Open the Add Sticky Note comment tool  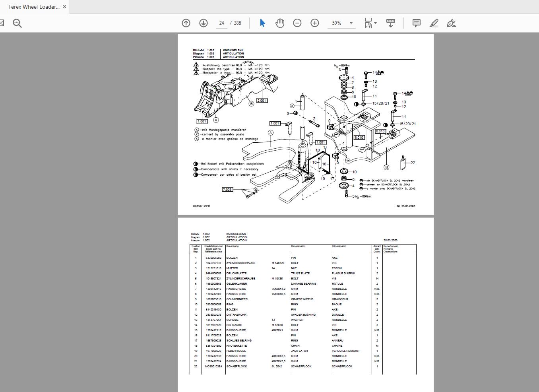coord(416,23)
